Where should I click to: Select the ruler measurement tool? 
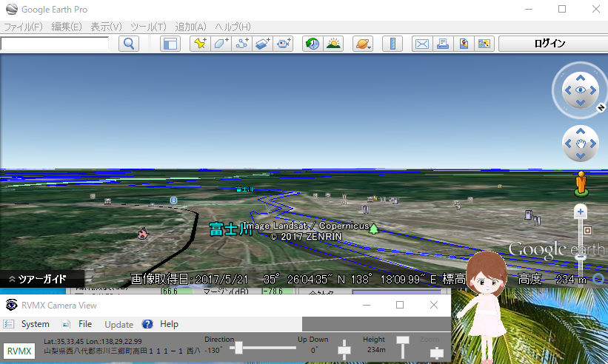[x=392, y=44]
